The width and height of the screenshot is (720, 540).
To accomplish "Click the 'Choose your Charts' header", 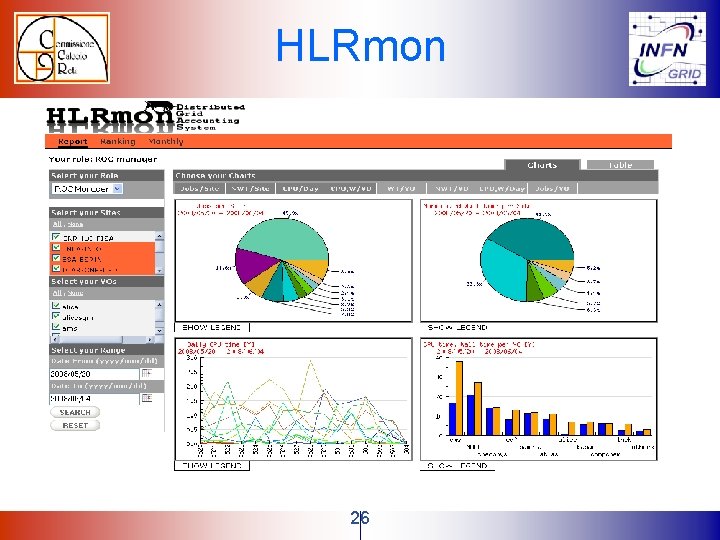I will [x=416, y=175].
